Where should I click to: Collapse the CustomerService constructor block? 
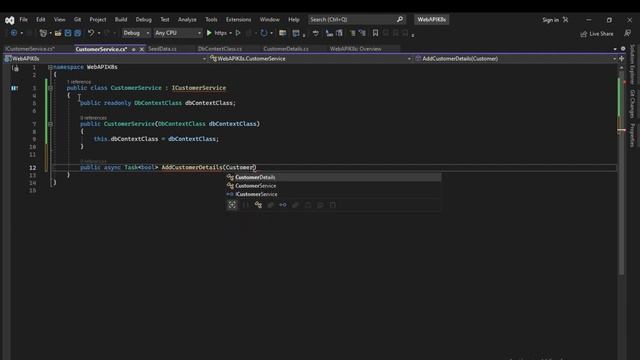(50, 124)
